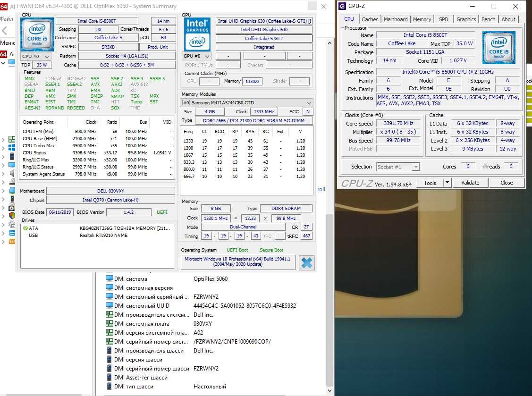Viewport: 532px width, 396px height.
Task: Select the AIDA64 root node icon
Action: tap(3, 54)
